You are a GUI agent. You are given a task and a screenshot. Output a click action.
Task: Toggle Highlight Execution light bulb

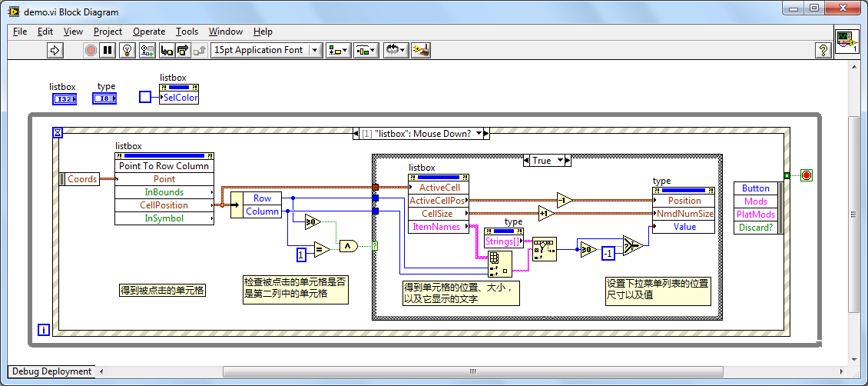127,50
